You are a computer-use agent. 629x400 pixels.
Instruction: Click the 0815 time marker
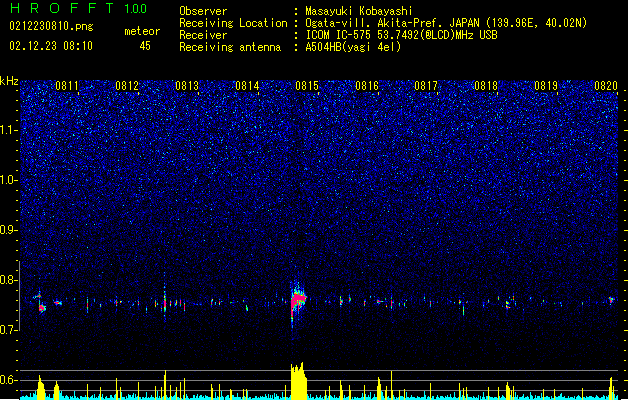307,86
